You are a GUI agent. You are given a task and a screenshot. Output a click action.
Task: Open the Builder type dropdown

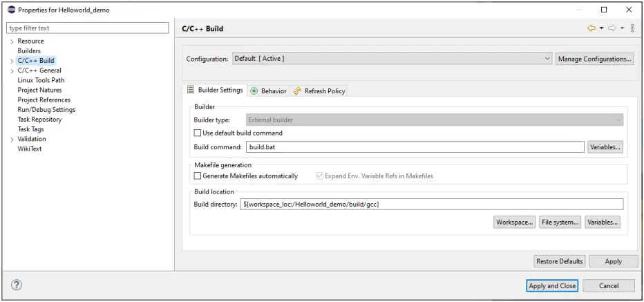pos(435,120)
